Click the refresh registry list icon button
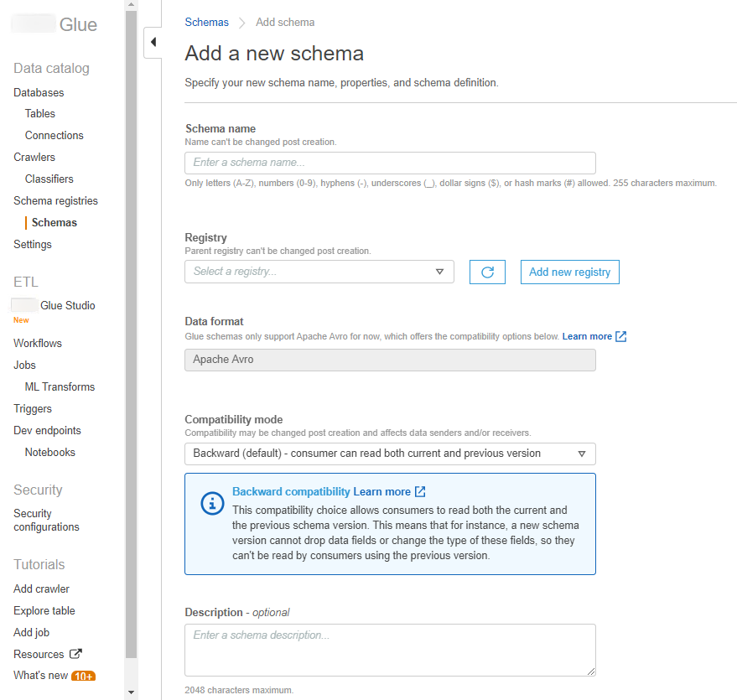Viewport: 737px width, 700px height. pyautogui.click(x=487, y=272)
